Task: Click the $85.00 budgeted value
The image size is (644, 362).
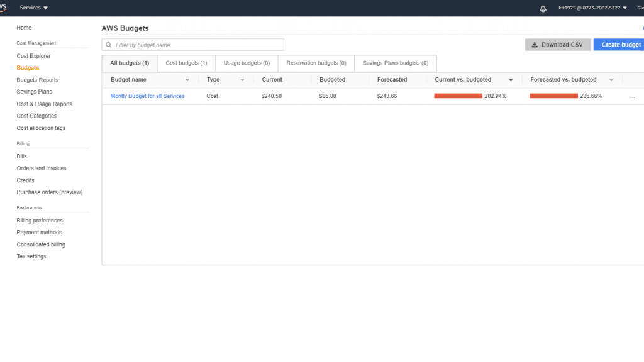Action: click(x=328, y=96)
